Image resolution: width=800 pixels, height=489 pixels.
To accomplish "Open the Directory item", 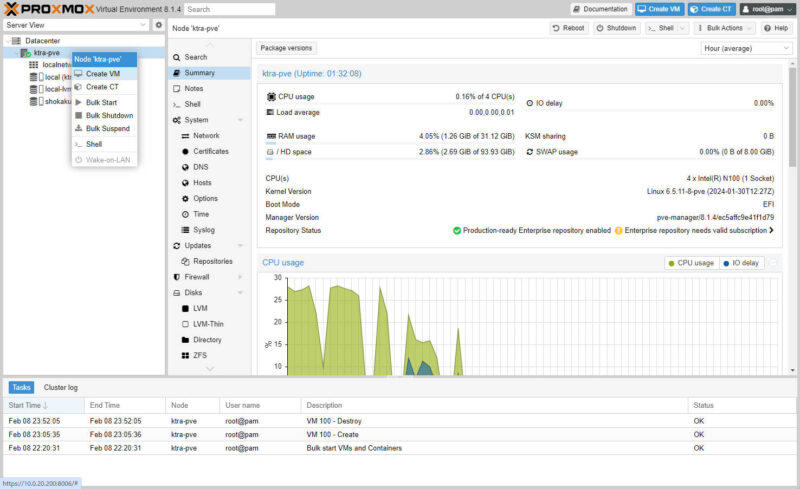I will (209, 339).
